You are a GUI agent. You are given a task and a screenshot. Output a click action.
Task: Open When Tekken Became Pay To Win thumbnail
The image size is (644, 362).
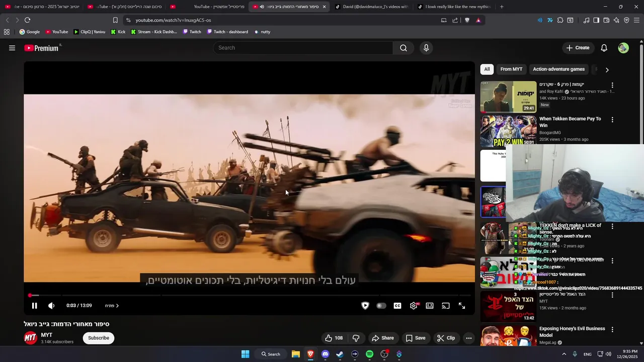coord(508,131)
